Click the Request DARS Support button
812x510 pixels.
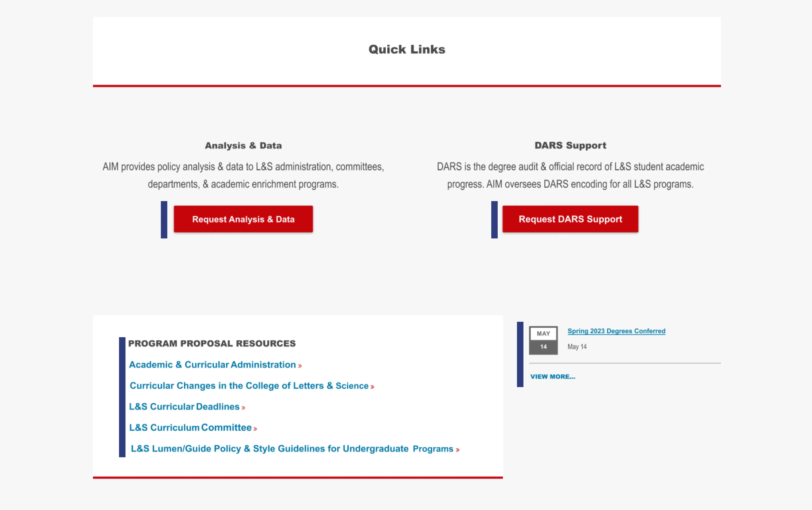(x=570, y=219)
